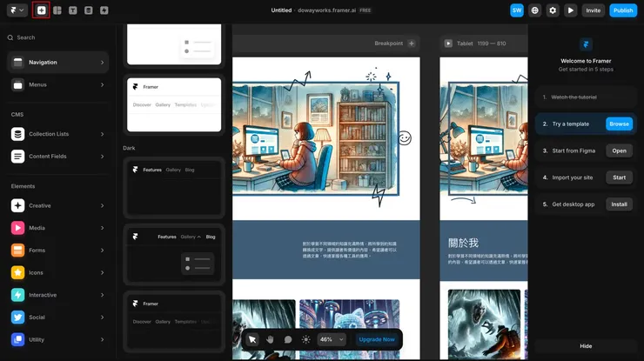Click the Icons category star icon

coord(17,272)
